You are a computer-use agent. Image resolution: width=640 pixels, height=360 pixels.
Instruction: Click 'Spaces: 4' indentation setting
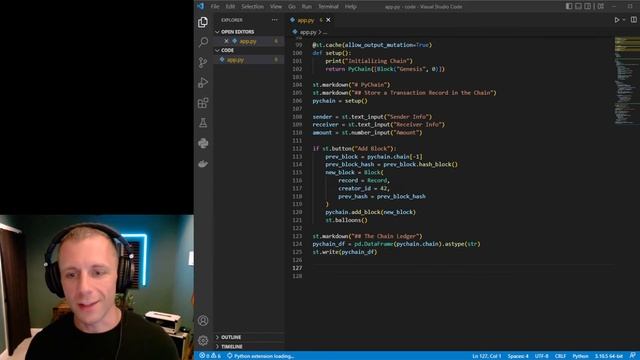tap(518, 356)
